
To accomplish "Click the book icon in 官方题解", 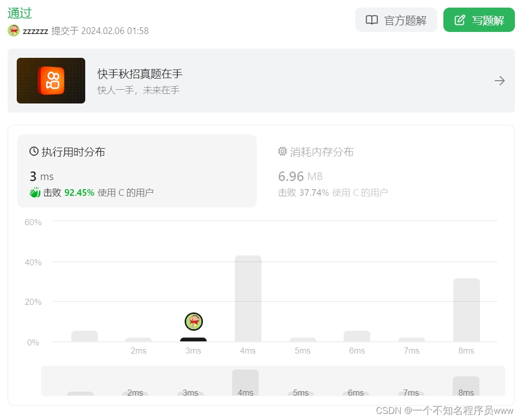I will [372, 20].
